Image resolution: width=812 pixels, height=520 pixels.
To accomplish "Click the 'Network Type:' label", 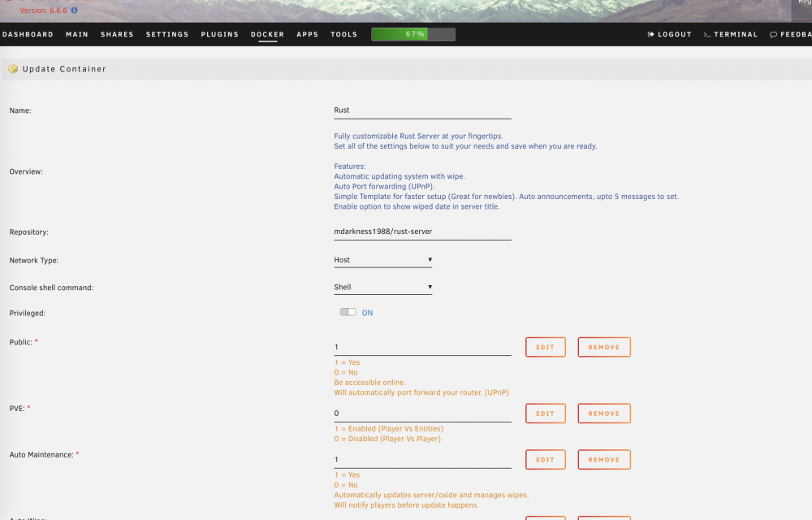I will point(33,261).
